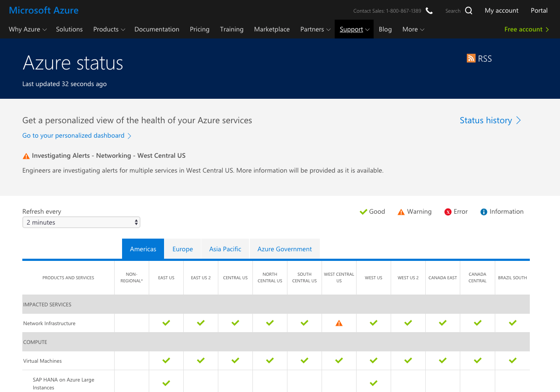Screen dimensions: 560x392
Task: Expand the Support menu
Action: coord(354,29)
